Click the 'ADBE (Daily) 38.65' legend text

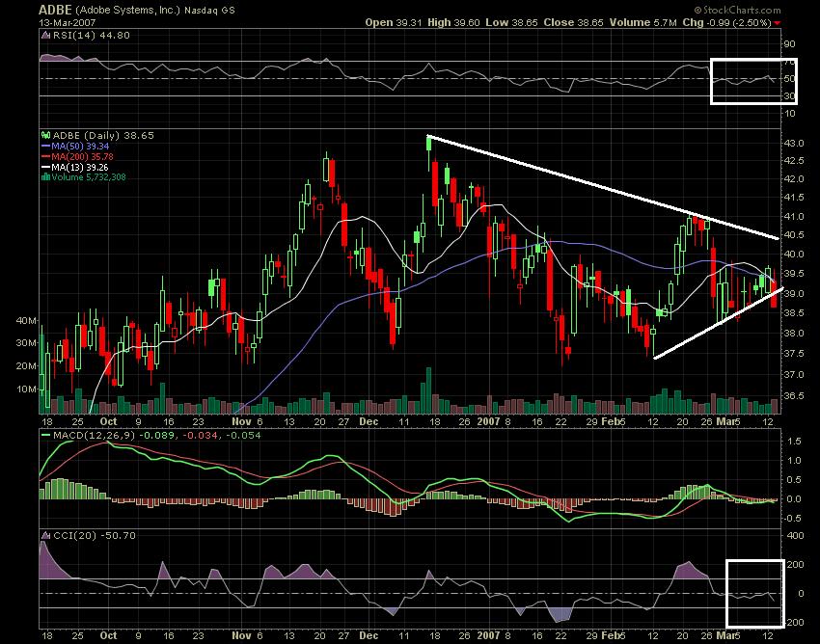[103, 135]
